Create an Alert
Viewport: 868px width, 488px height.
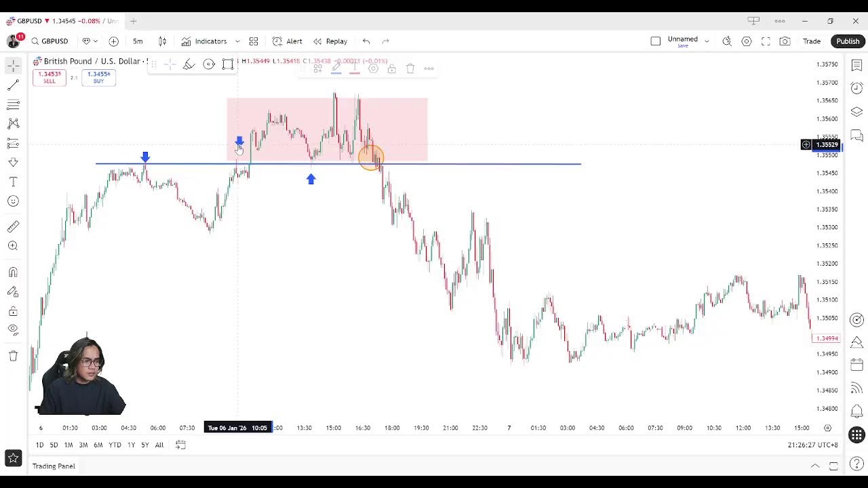[288, 41]
